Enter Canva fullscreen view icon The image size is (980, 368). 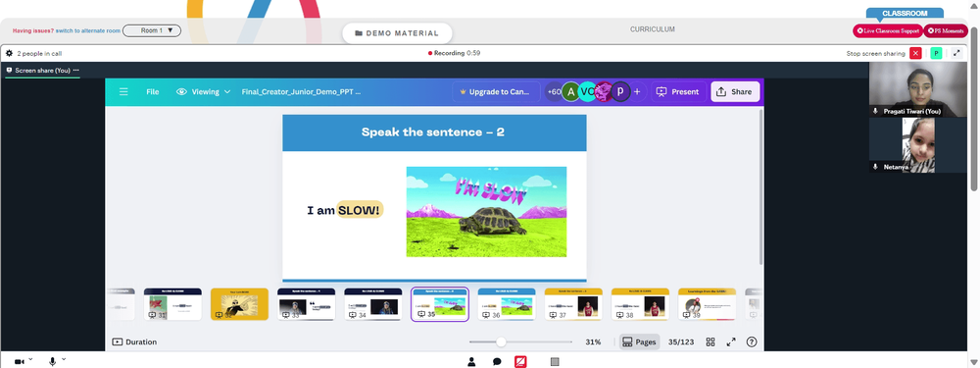point(731,342)
